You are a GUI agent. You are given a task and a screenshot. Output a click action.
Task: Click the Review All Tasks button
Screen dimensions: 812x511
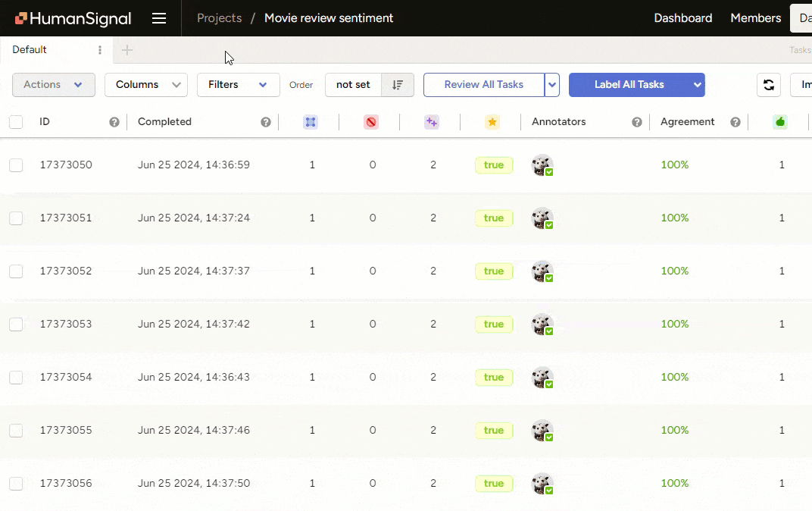tap(483, 85)
